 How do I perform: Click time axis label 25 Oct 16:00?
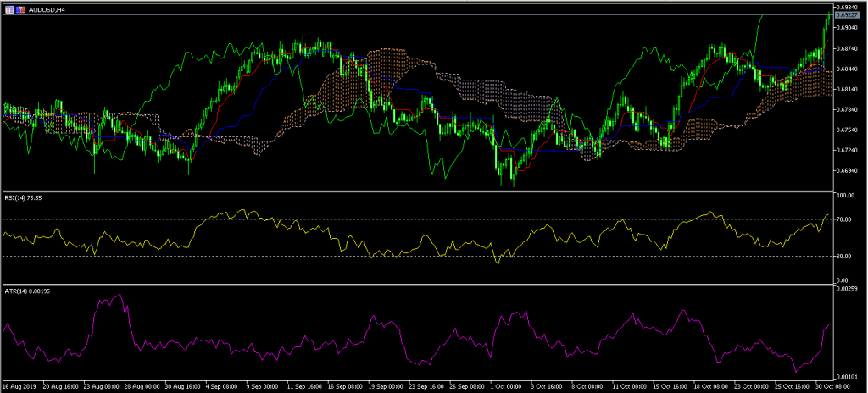click(x=793, y=386)
